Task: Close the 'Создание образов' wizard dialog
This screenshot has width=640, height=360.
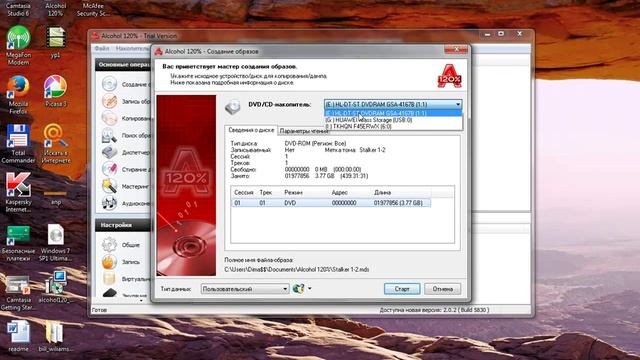Action: click(456, 49)
